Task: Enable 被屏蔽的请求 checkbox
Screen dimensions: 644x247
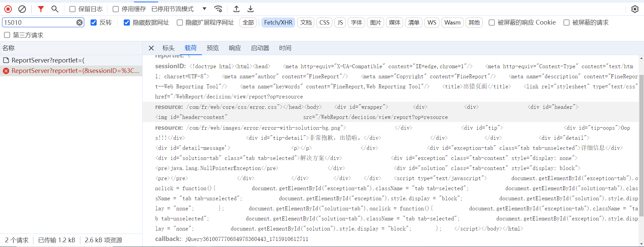Action: 567,23
